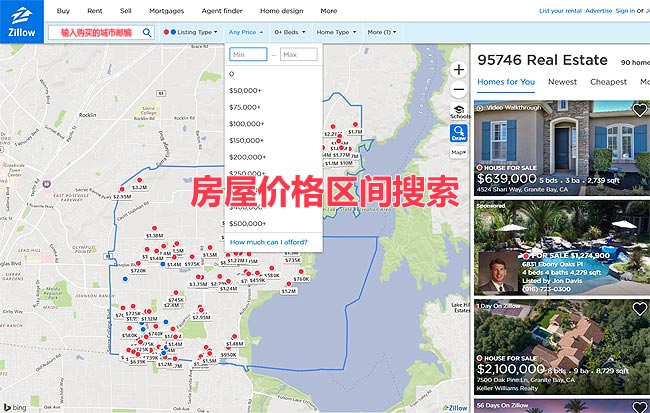Open Home design menu
Viewport: 650px width, 413px height.
pyautogui.click(x=281, y=11)
